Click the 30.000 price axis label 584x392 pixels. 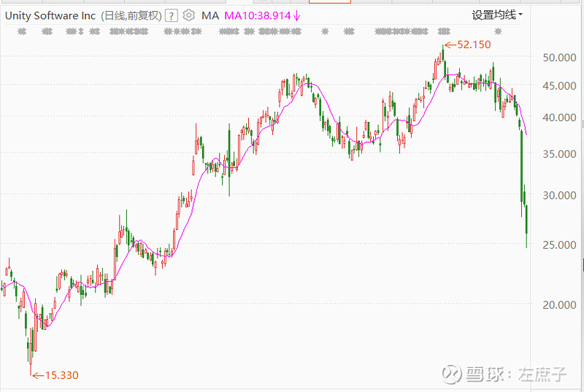pos(559,195)
